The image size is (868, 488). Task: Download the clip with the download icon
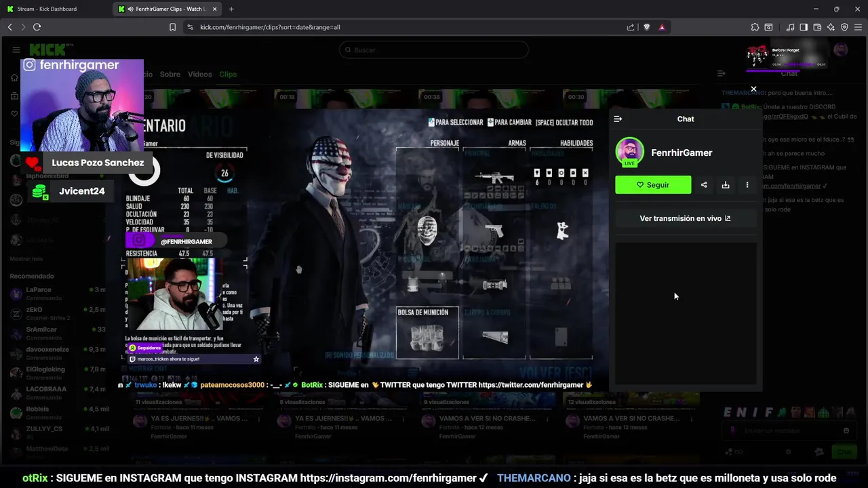click(x=726, y=184)
